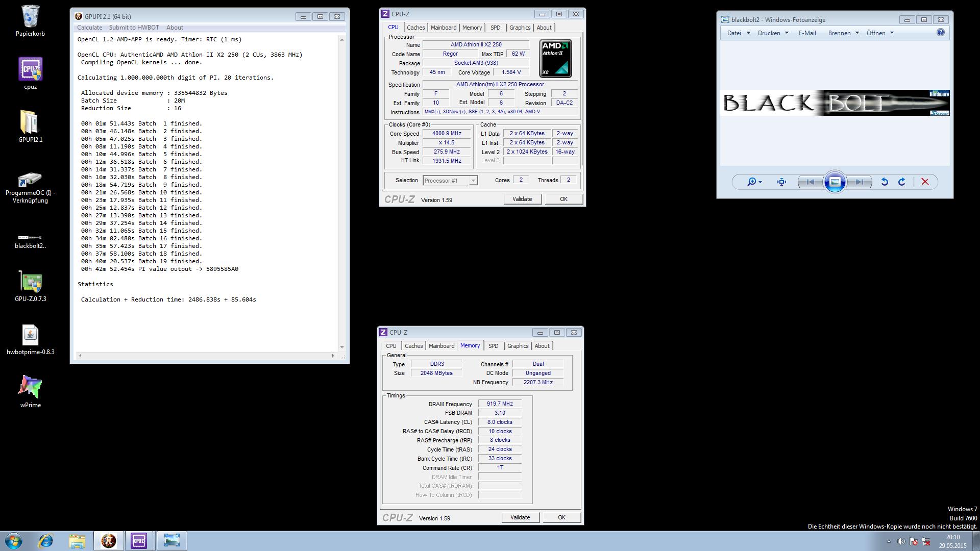Click Validate in the top CPU-Z window
The image size is (980, 551).
point(522,199)
